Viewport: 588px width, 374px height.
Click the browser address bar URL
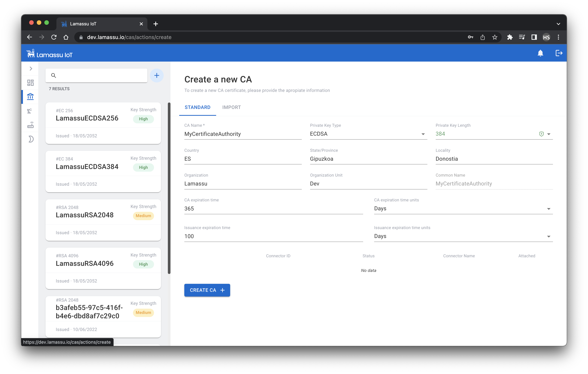pyautogui.click(x=129, y=37)
